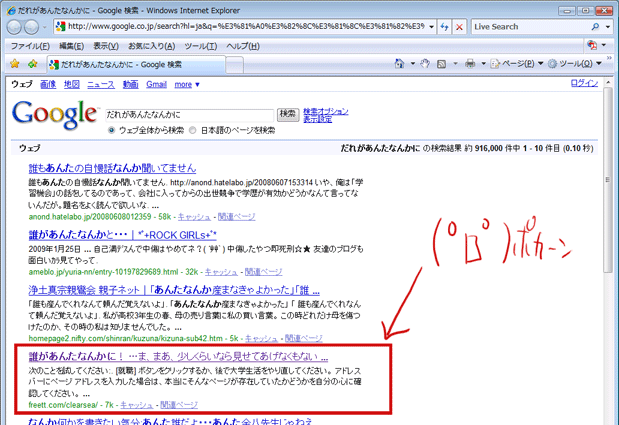Open the Live Search provider dropdown
Viewport: 619px width, 425px height.
click(608, 27)
